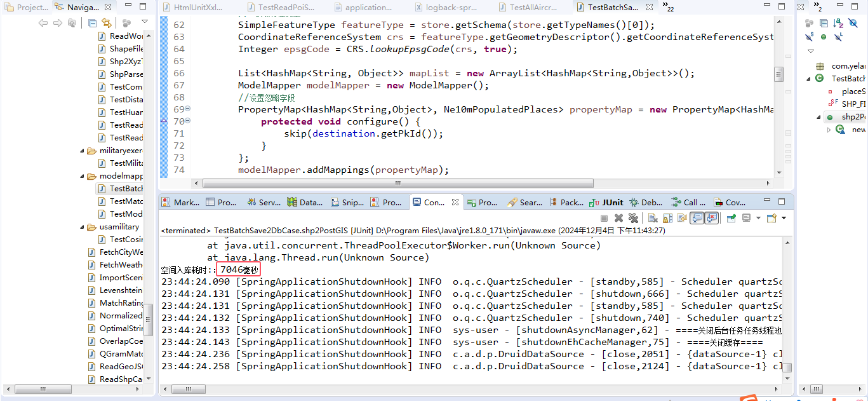The width and height of the screenshot is (868, 401).
Task: Toggle Scroll Lock in Console toolbar
Action: 667,218
